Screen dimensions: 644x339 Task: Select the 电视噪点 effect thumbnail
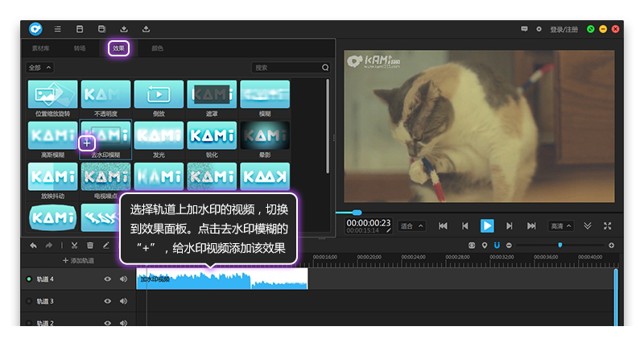tap(105, 176)
